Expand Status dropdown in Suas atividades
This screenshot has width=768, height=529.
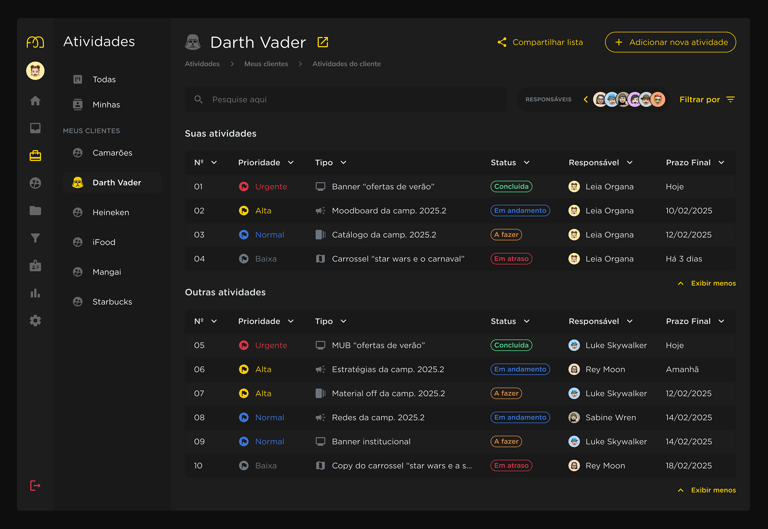(x=527, y=163)
